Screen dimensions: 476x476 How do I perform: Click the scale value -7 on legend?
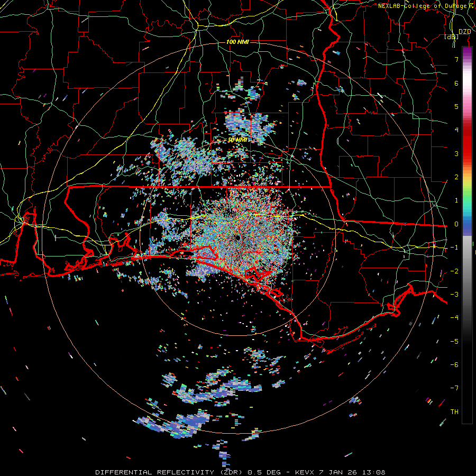click(x=454, y=388)
